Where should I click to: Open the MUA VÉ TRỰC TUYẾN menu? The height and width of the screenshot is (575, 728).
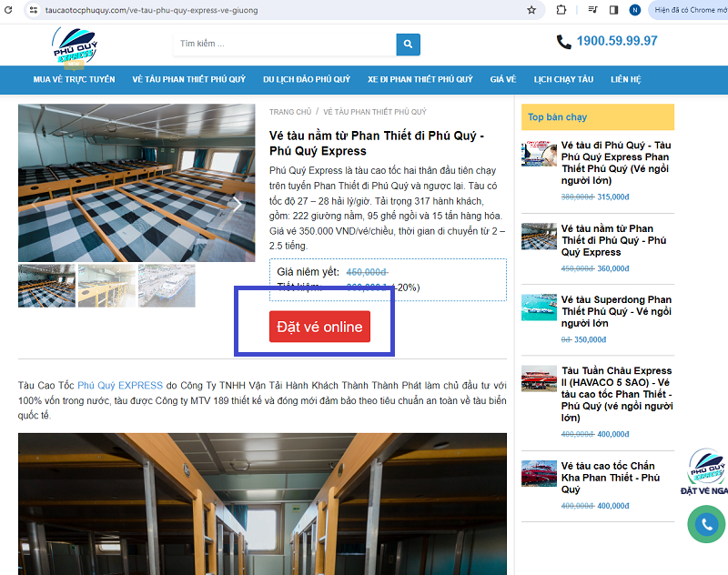pos(74,79)
